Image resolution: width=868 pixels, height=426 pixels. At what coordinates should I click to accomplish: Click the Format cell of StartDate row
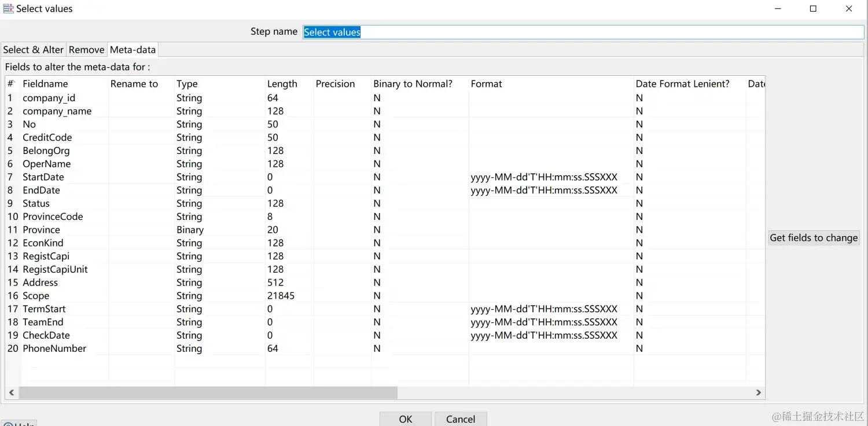551,177
